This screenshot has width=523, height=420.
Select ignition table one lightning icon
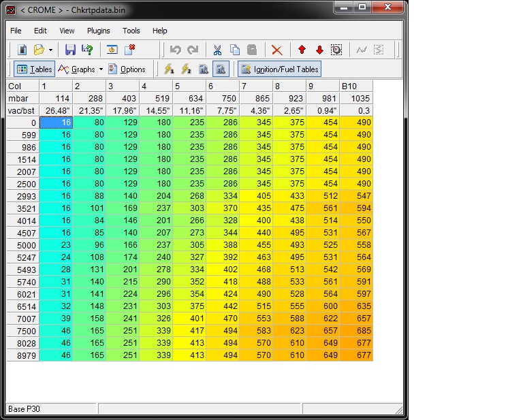(169, 69)
